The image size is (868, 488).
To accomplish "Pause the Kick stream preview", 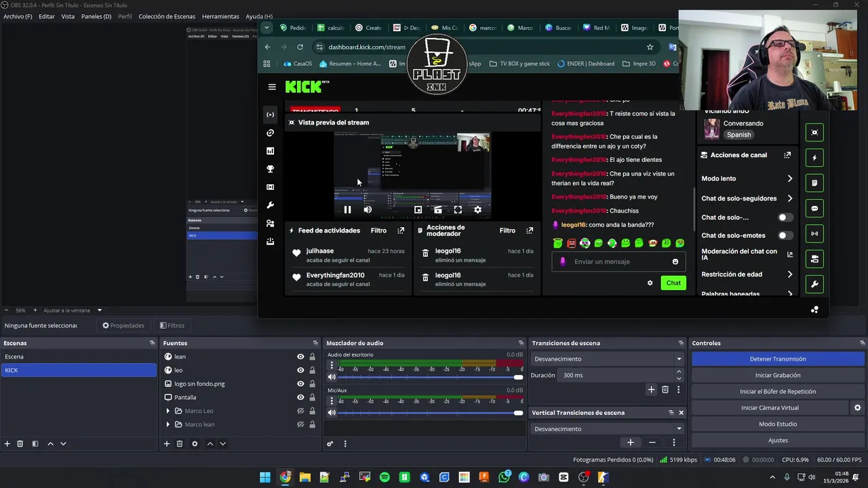I will (x=347, y=209).
